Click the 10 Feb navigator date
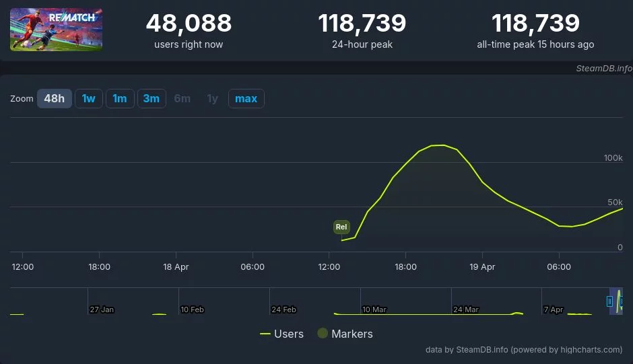 [x=192, y=310]
